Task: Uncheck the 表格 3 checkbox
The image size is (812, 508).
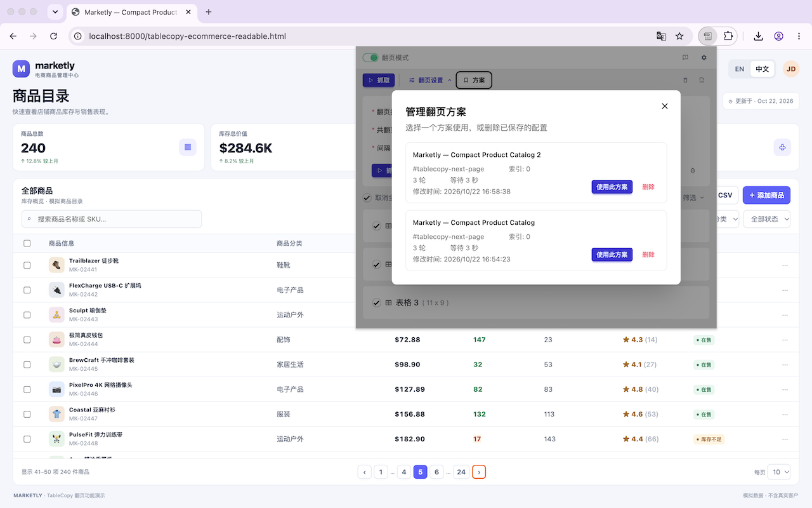Action: pyautogui.click(x=377, y=303)
